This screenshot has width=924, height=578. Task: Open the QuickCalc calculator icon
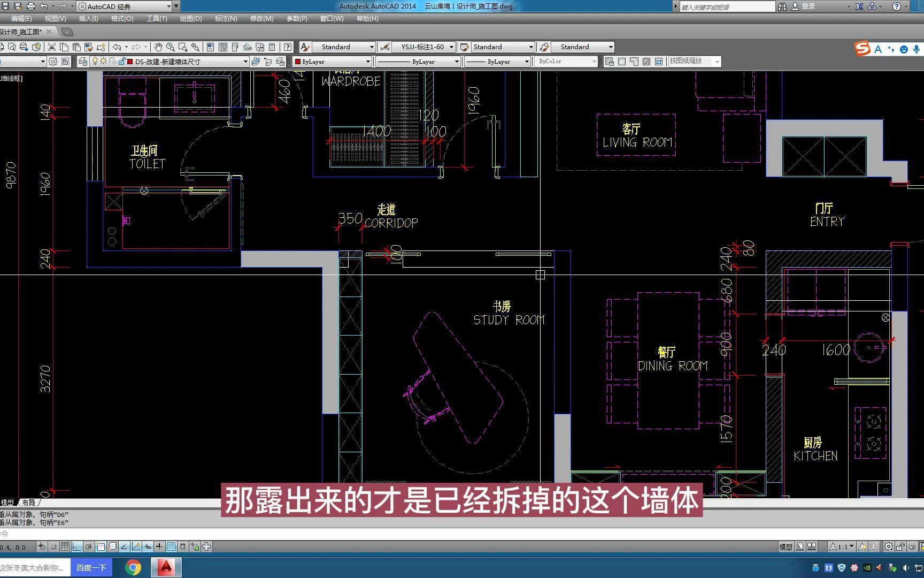(x=272, y=47)
